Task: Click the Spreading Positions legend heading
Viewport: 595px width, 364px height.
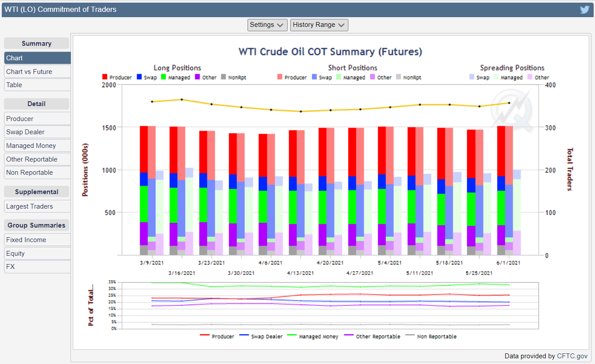Action: [x=512, y=68]
